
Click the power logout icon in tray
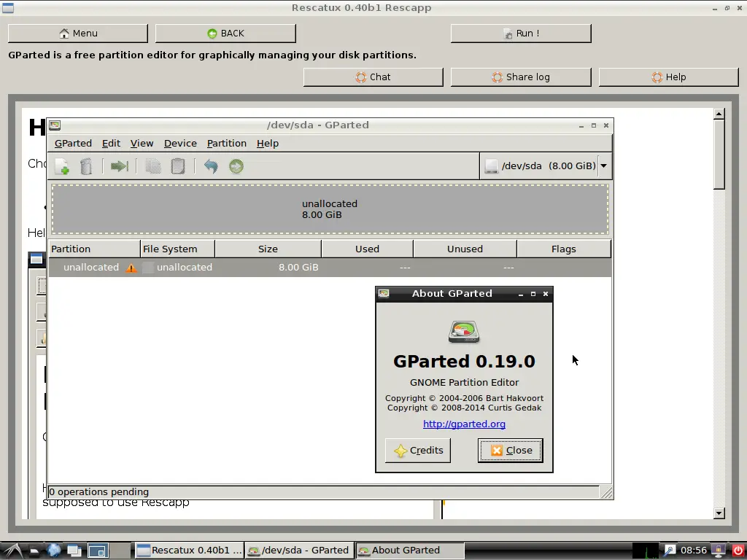737,551
